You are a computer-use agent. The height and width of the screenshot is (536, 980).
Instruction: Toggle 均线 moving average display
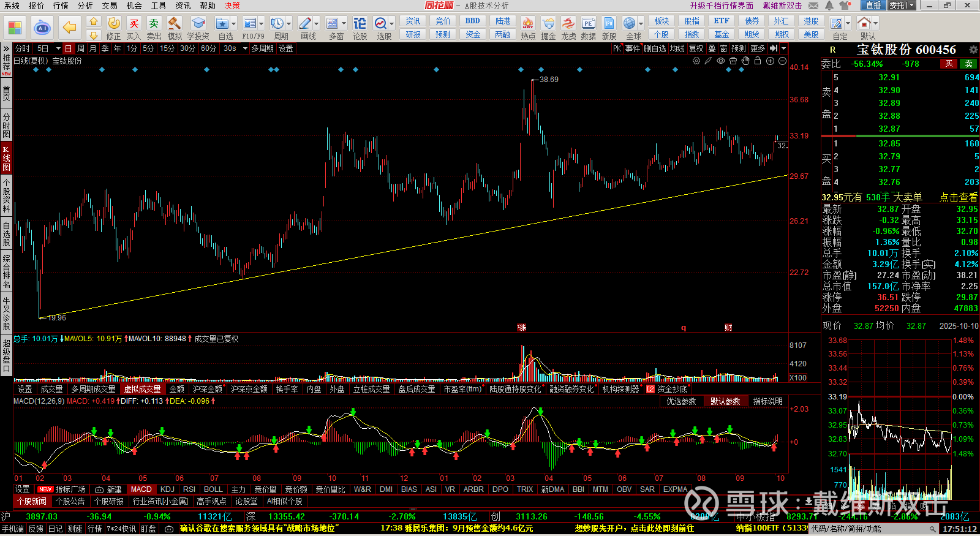point(677,48)
